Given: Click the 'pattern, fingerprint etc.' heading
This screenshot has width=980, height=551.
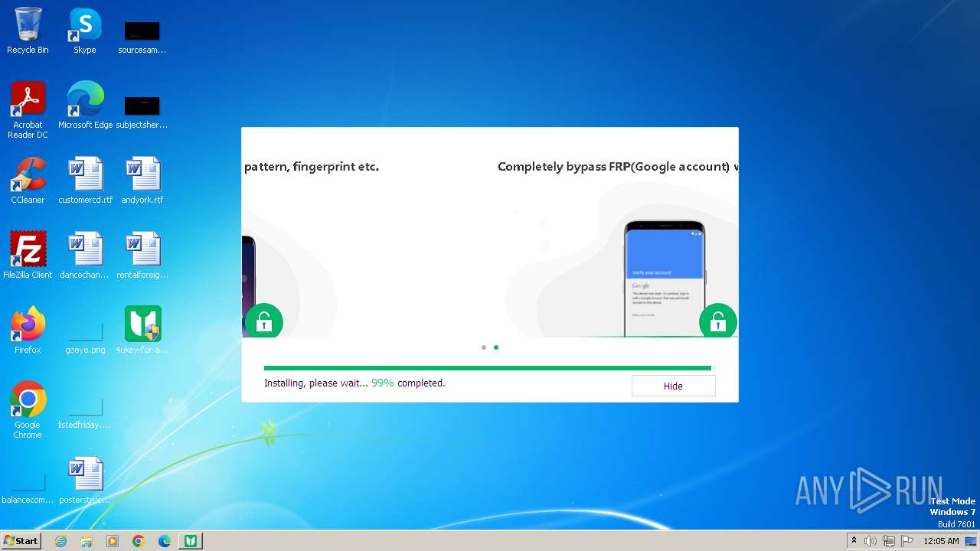Looking at the screenshot, I should (312, 167).
